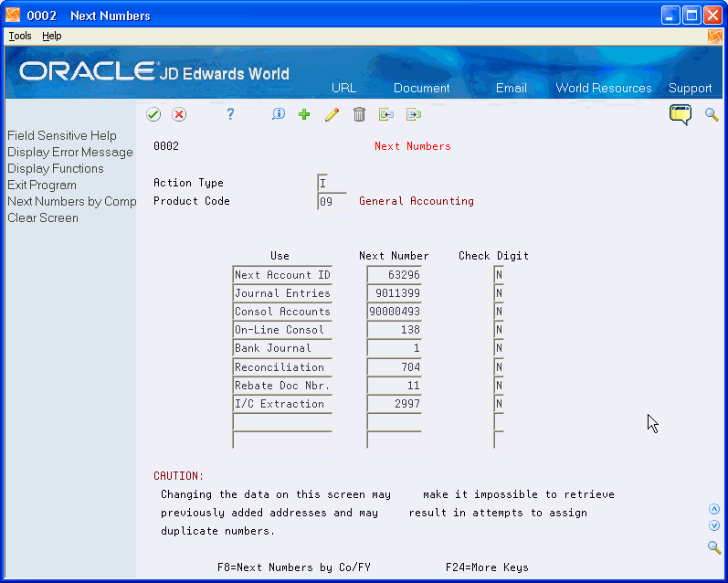Click next number field showing 138
Viewport: 728px width, 583px height.
point(395,330)
